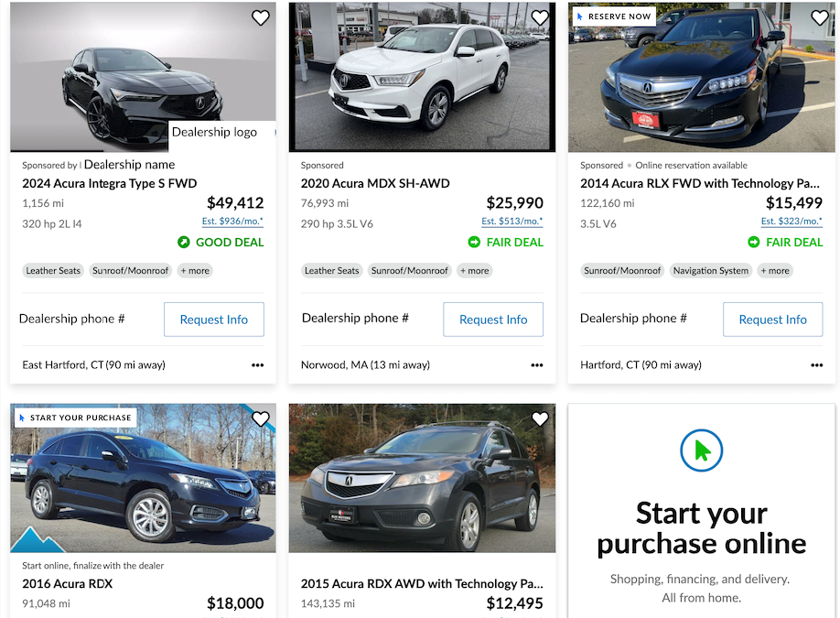Click the Reserve Now badge on RLX
The height and width of the screenshot is (618, 840).
613,16
